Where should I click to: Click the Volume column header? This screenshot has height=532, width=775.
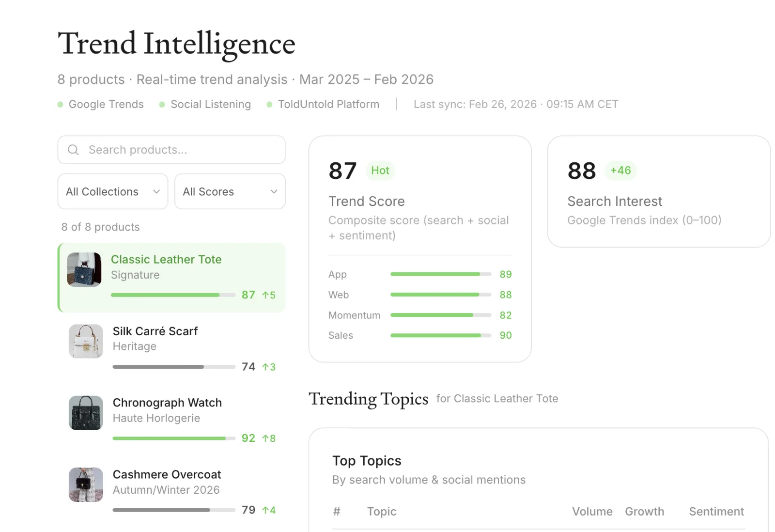[x=592, y=511]
